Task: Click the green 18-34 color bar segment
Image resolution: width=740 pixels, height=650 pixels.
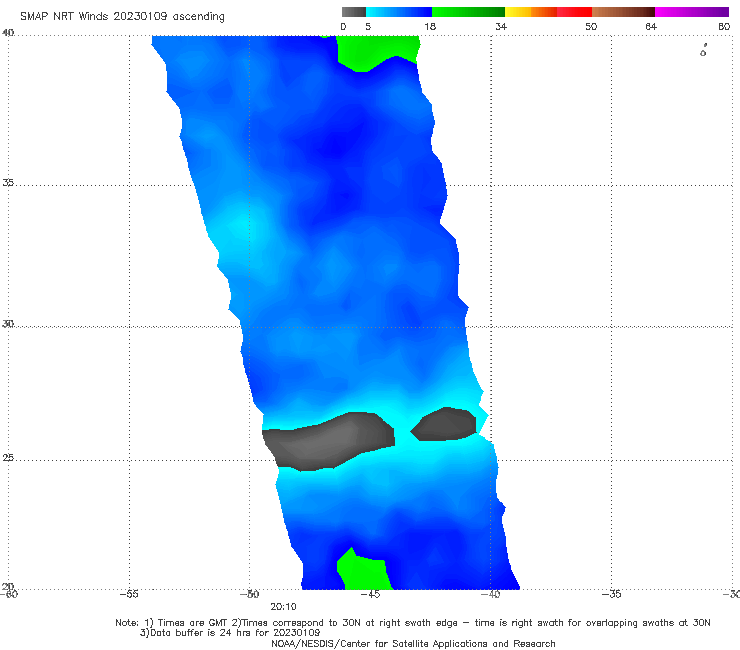Action: point(468,12)
